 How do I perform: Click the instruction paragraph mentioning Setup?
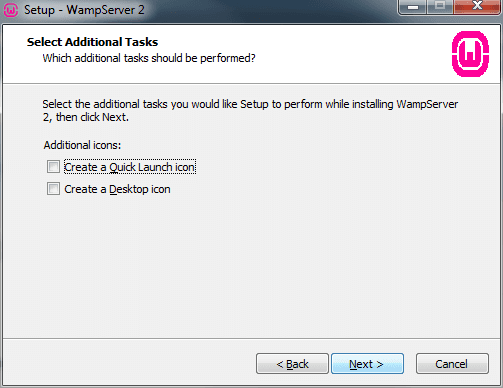pyautogui.click(x=250, y=111)
